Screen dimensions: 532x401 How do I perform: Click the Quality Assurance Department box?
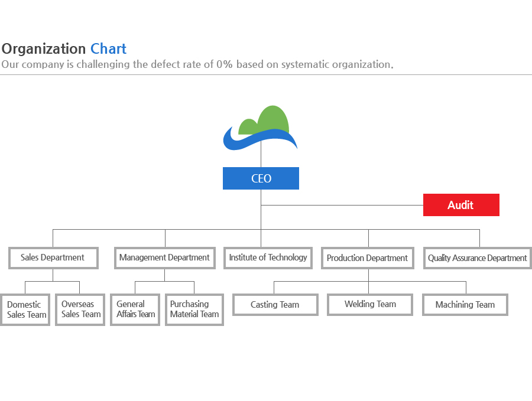click(478, 258)
